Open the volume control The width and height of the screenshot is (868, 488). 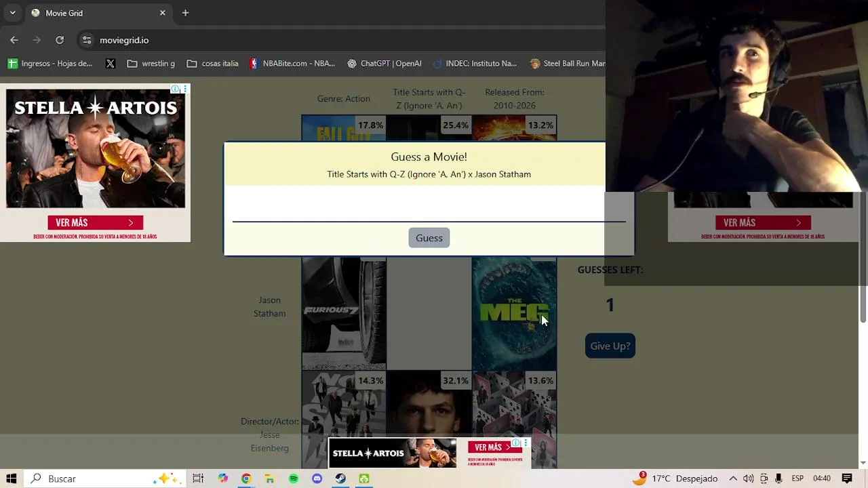pyautogui.click(x=748, y=479)
